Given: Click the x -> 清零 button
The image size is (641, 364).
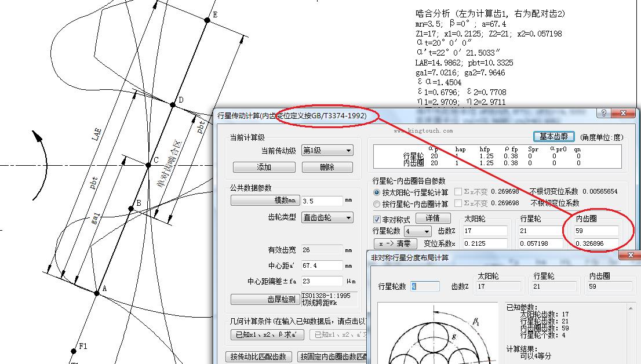Looking at the screenshot, I should pos(395,243).
